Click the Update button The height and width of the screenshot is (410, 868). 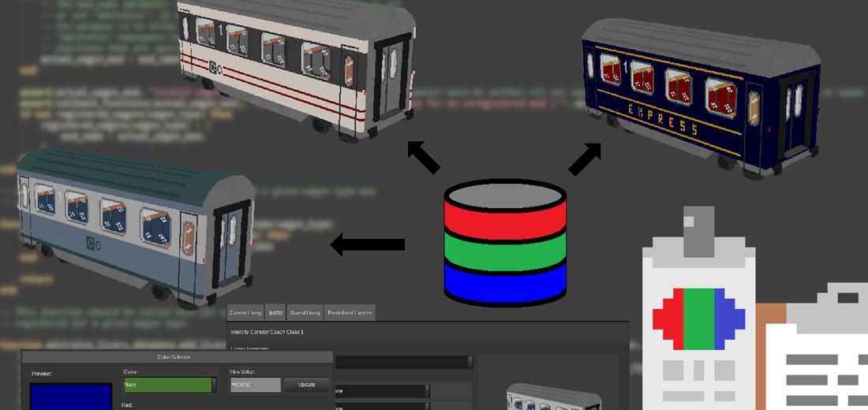[x=307, y=385]
